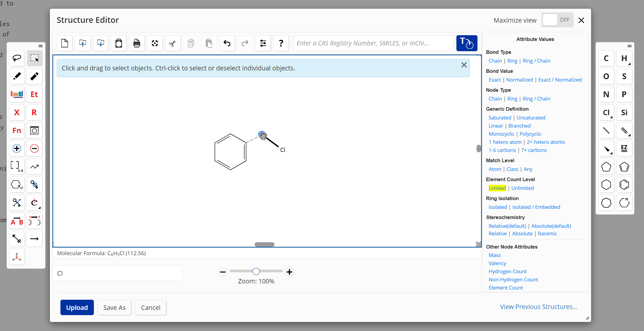Select the Et shortcut group tool

coord(35,94)
